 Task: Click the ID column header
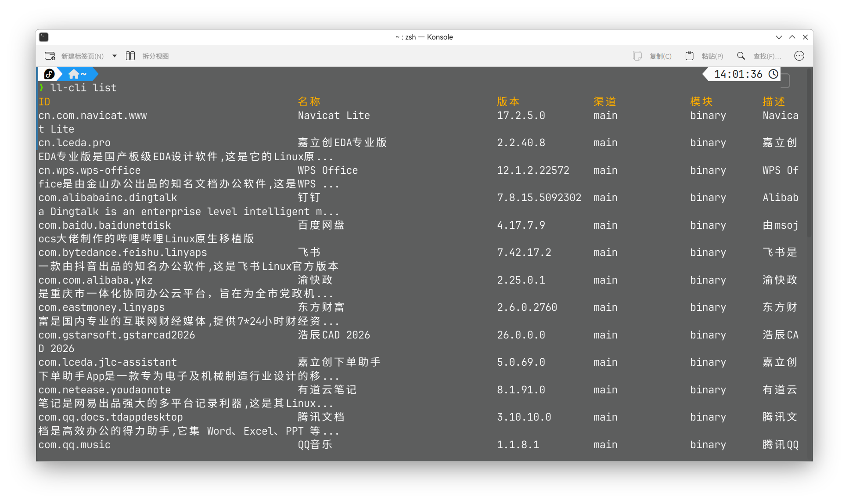[44, 102]
